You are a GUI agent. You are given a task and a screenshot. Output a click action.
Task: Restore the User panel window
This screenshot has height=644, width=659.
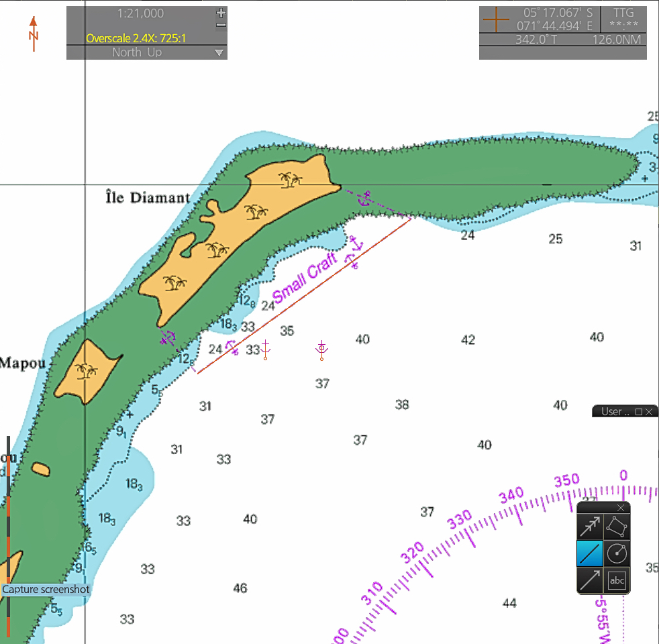click(x=639, y=412)
